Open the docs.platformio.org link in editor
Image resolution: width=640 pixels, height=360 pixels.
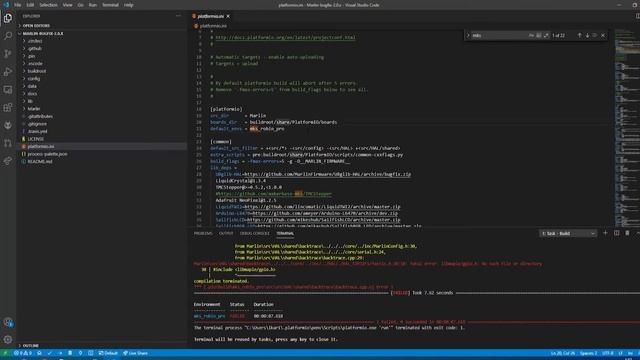(285, 38)
